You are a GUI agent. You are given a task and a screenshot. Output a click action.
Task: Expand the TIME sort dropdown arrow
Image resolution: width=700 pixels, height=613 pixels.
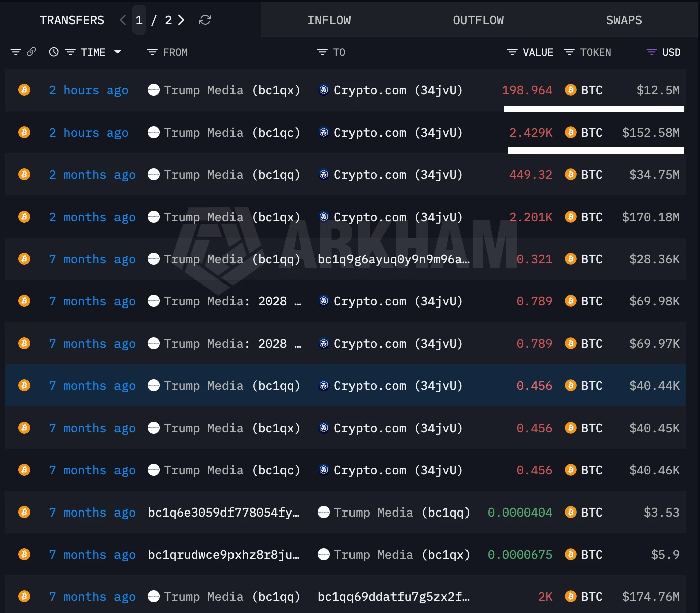click(118, 52)
